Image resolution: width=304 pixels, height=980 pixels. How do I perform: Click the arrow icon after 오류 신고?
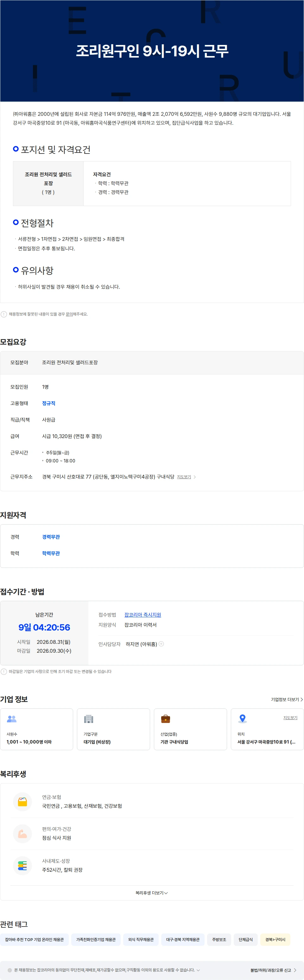click(x=295, y=970)
